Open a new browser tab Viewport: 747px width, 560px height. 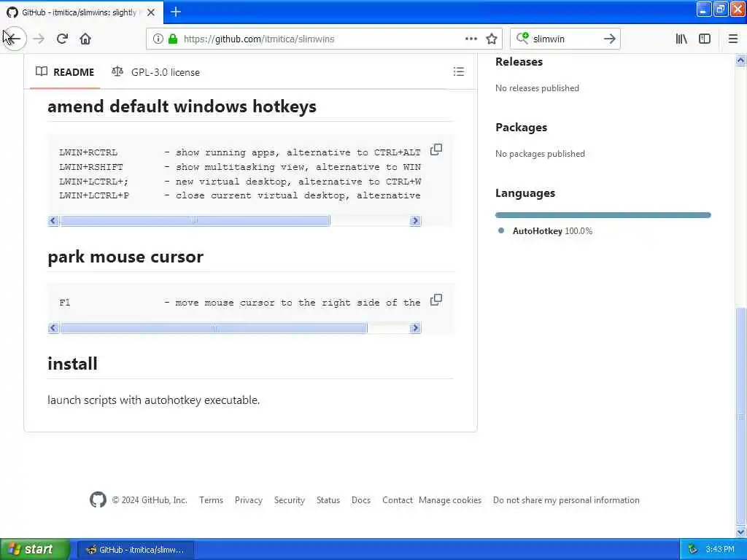[x=176, y=12]
